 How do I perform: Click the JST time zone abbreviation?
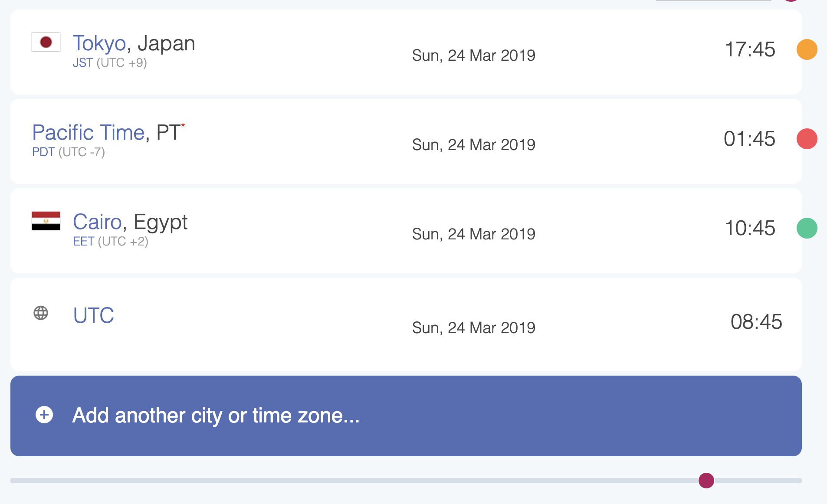(82, 63)
